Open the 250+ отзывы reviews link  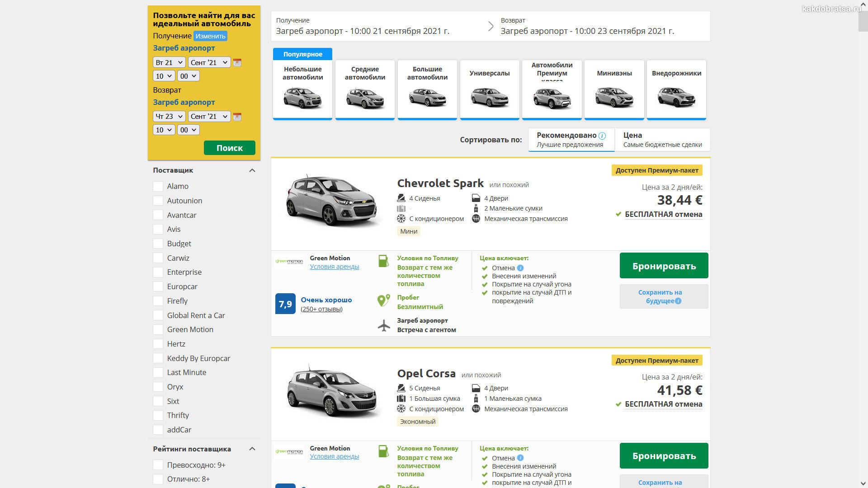click(x=321, y=309)
